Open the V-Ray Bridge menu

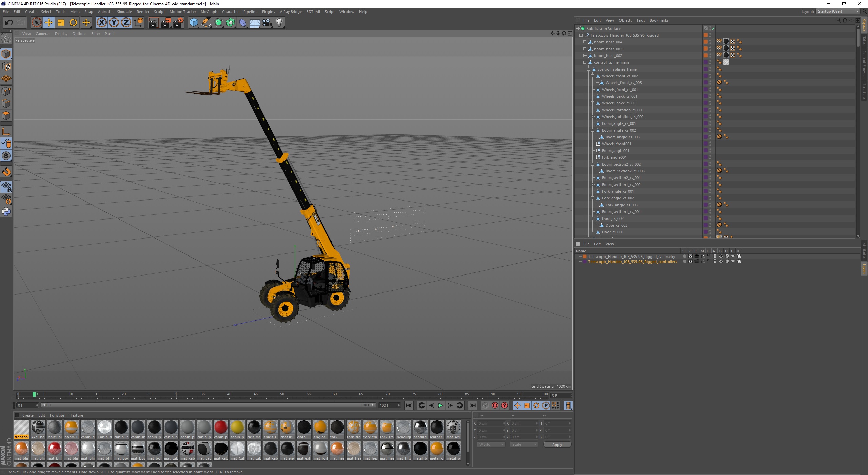click(291, 12)
